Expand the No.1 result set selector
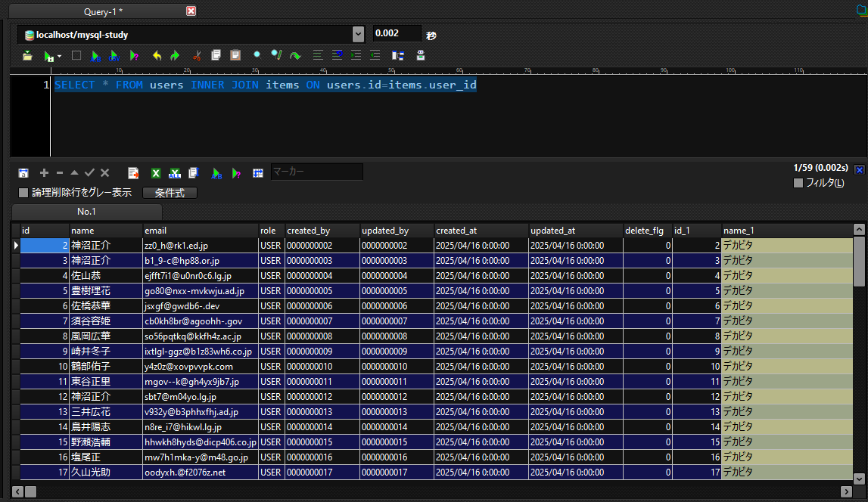 coord(87,211)
